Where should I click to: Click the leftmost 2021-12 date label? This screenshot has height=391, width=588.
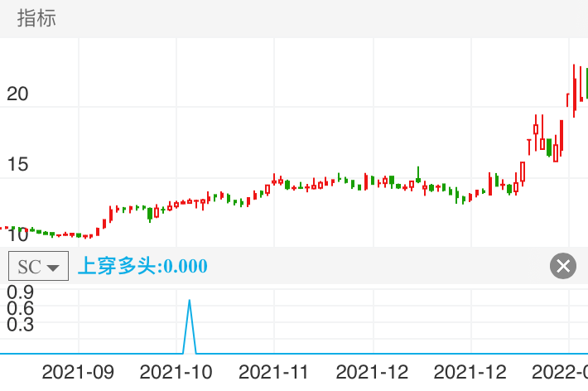(372, 370)
